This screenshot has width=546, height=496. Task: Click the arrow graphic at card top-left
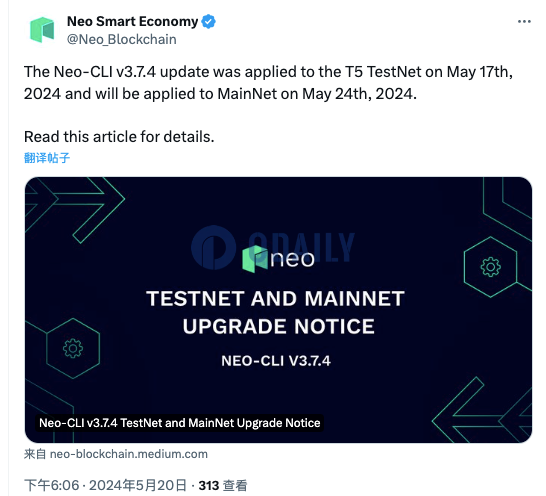click(x=75, y=209)
